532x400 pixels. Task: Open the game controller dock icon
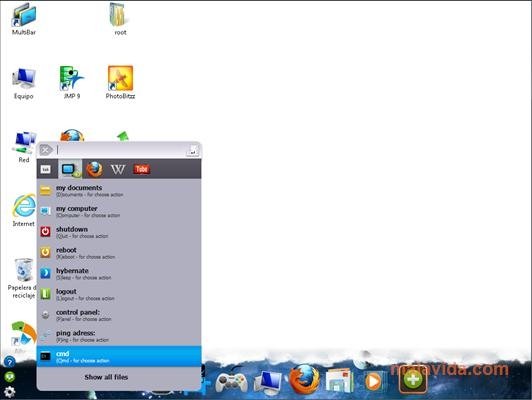click(232, 381)
